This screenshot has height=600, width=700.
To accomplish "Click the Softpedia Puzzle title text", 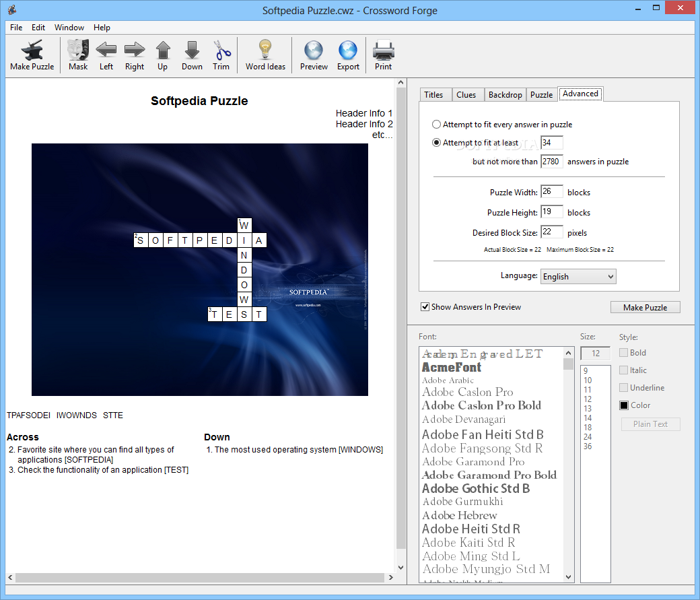I will point(199,101).
